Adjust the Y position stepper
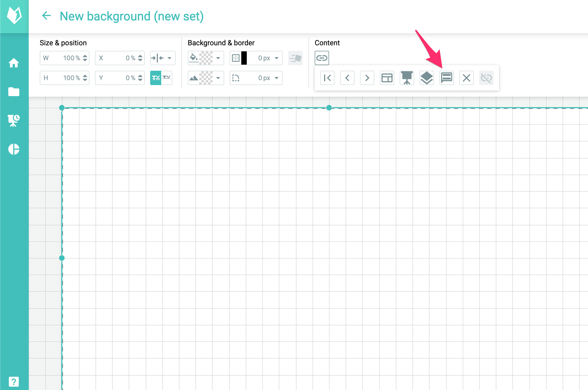Screen dimensions: 588x390 pyautogui.click(x=140, y=78)
